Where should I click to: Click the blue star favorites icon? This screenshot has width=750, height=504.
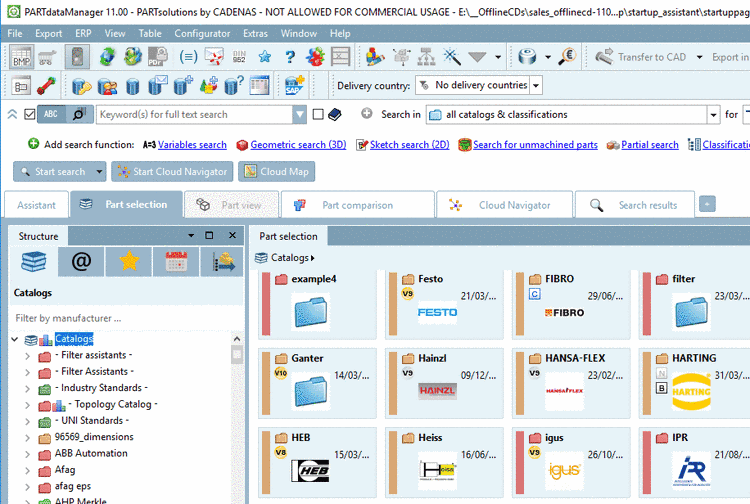[265, 57]
